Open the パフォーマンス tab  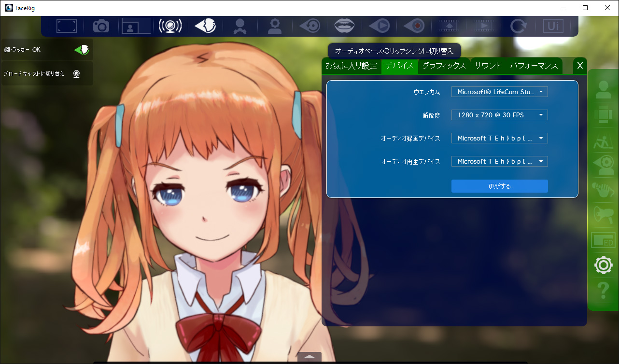pyautogui.click(x=534, y=66)
